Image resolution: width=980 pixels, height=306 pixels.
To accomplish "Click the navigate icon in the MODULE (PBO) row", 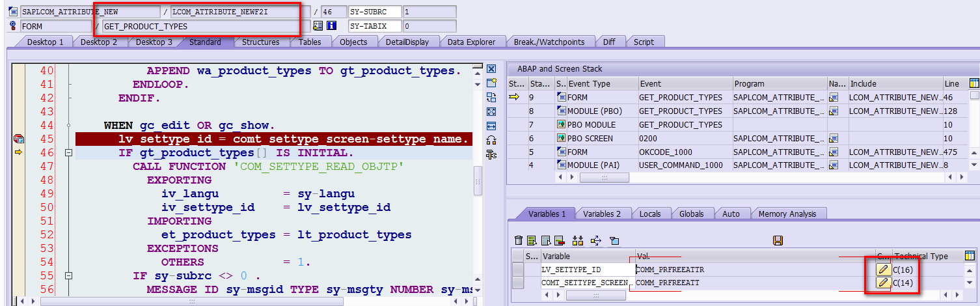I will (834, 111).
